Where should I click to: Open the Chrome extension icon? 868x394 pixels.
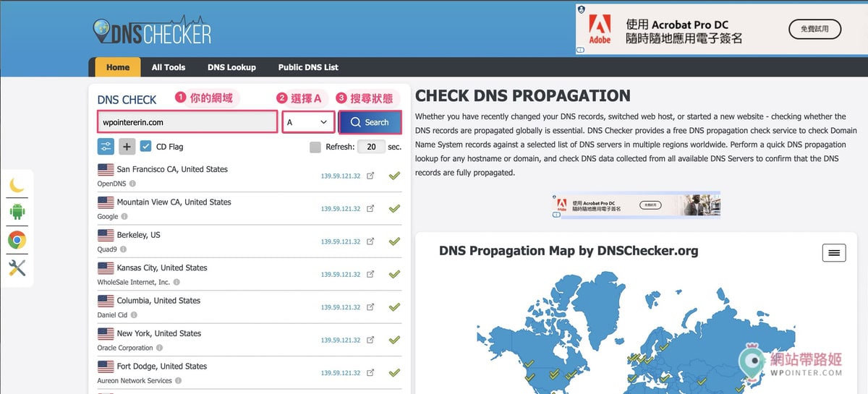tap(17, 240)
